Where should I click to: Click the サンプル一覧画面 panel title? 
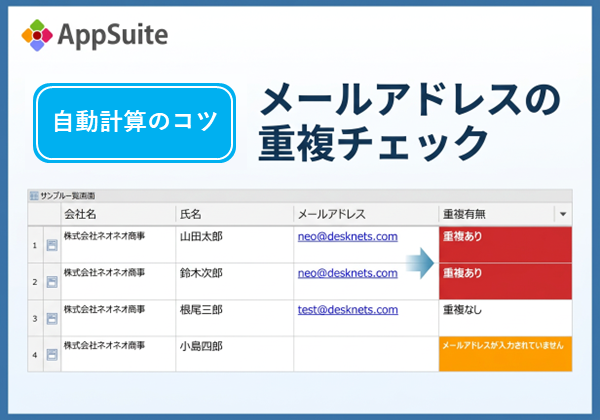pyautogui.click(x=68, y=196)
